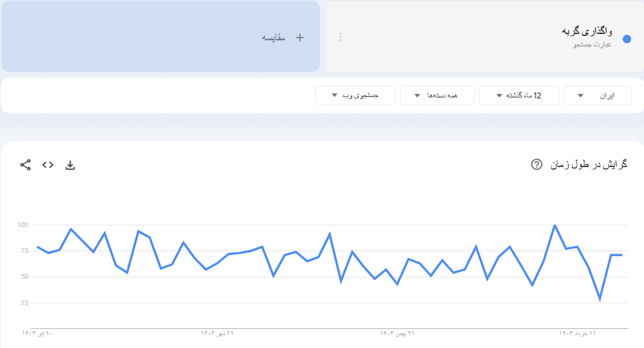644x348 pixels.
Task: Click the blue dot beside واگذاری گربه
Action: click(627, 39)
